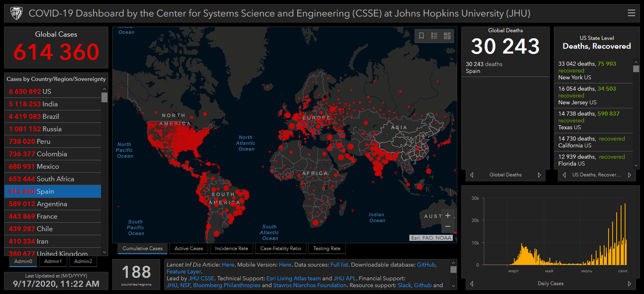This screenshot has width=644, height=294.
Task: Select the Admin1 tab
Action: coord(53,261)
